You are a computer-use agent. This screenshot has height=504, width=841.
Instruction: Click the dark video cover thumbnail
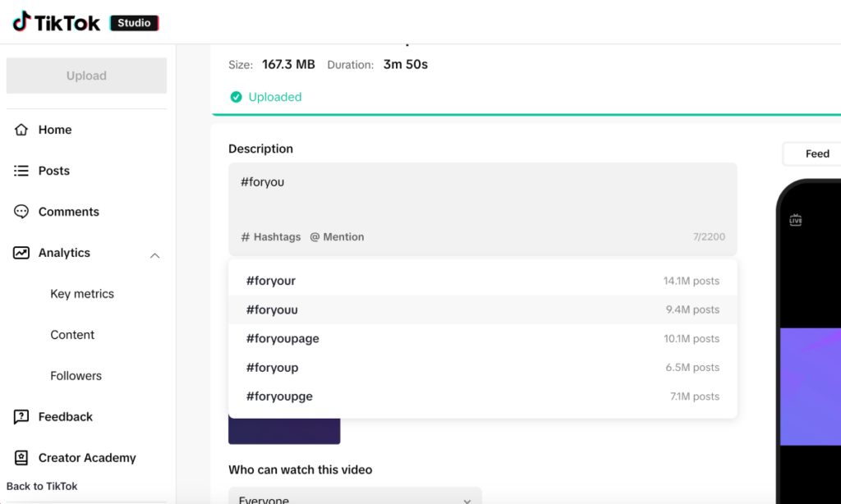(284, 431)
